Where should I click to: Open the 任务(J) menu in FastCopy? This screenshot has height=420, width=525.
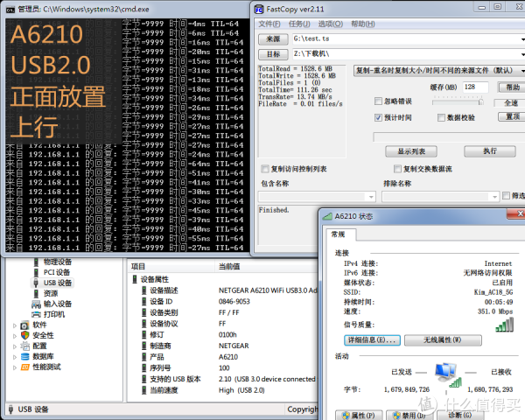pyautogui.click(x=299, y=24)
